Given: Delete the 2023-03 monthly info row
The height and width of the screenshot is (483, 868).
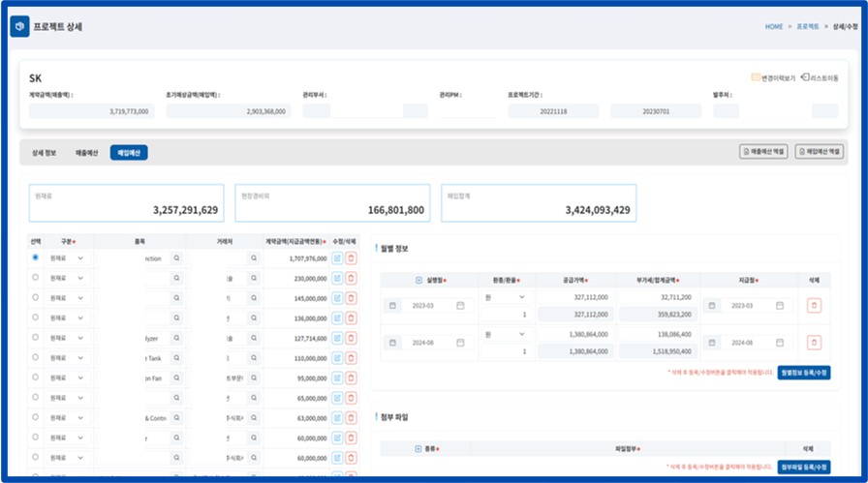Looking at the screenshot, I should pyautogui.click(x=814, y=306).
